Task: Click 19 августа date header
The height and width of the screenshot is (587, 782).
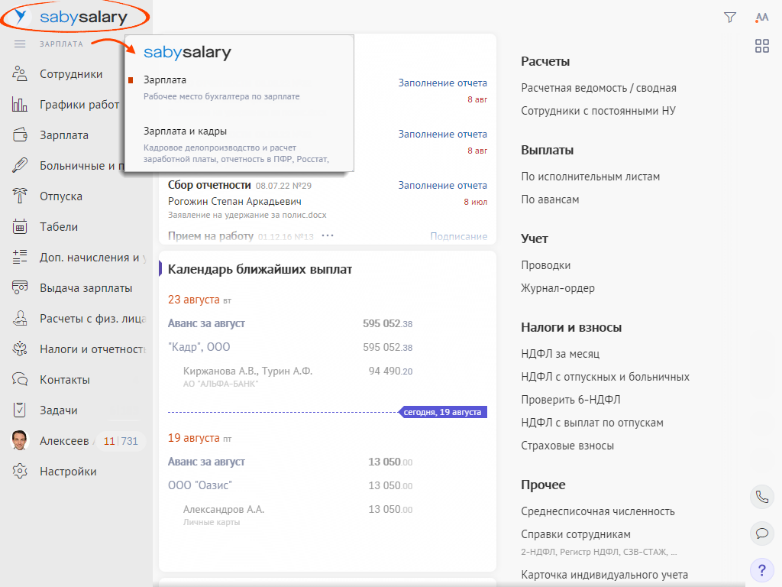Action: pyautogui.click(x=194, y=438)
